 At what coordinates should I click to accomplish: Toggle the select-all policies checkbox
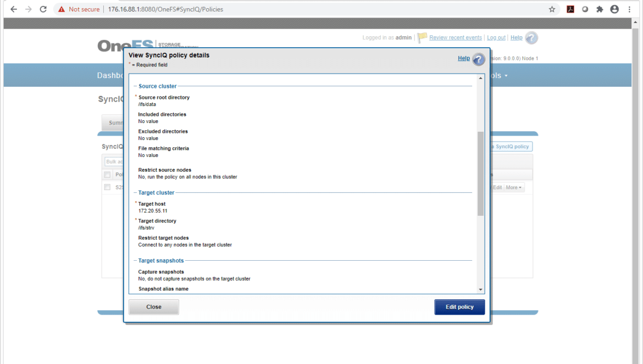(x=107, y=175)
